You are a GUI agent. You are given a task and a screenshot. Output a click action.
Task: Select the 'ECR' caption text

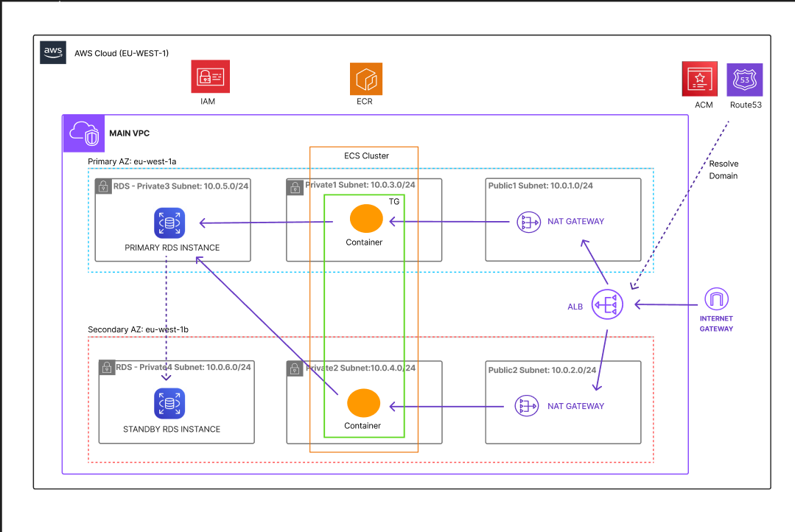[365, 102]
